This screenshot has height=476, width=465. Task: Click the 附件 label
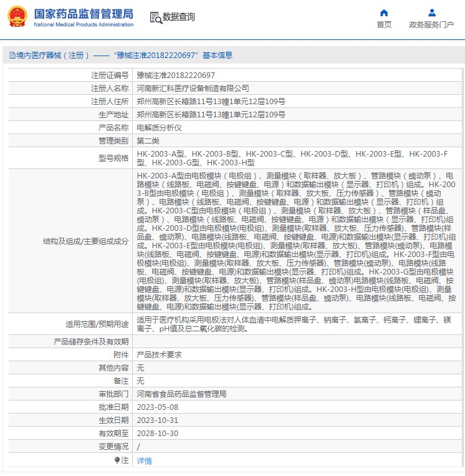(x=121, y=354)
